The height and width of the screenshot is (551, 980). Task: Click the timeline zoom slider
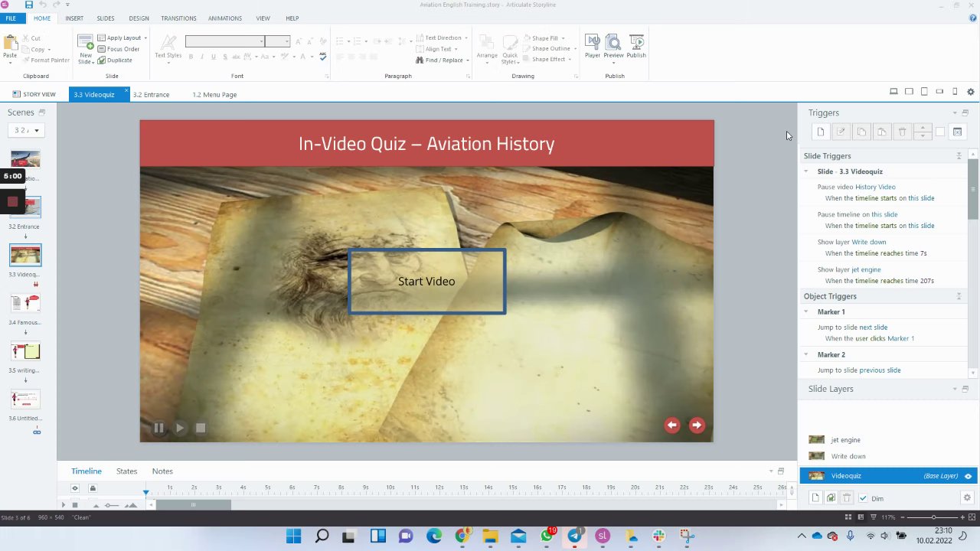(112, 505)
